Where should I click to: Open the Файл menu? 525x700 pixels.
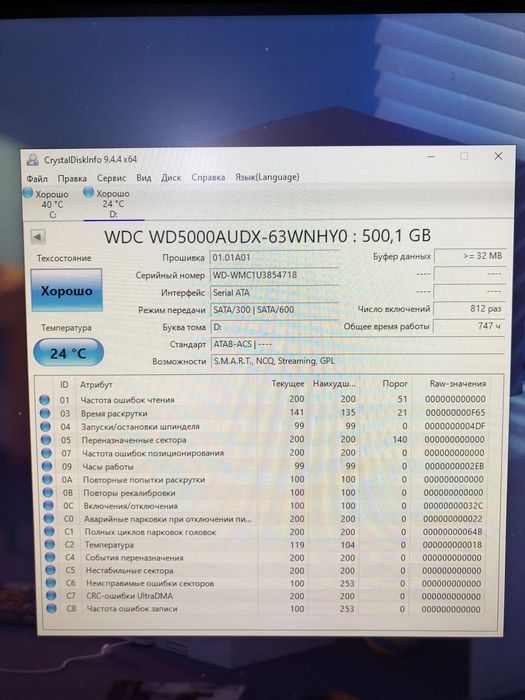tap(37, 179)
